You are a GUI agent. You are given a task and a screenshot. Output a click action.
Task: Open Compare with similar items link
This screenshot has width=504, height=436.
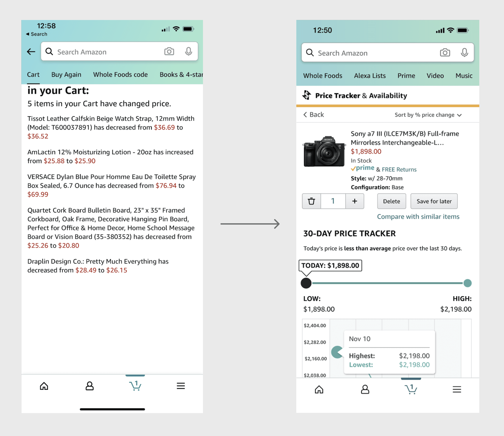418,216
